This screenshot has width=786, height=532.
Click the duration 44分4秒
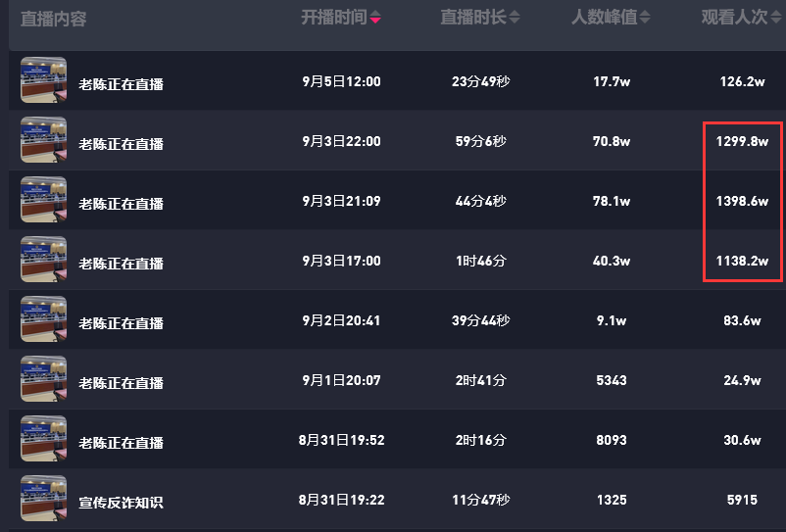481,201
